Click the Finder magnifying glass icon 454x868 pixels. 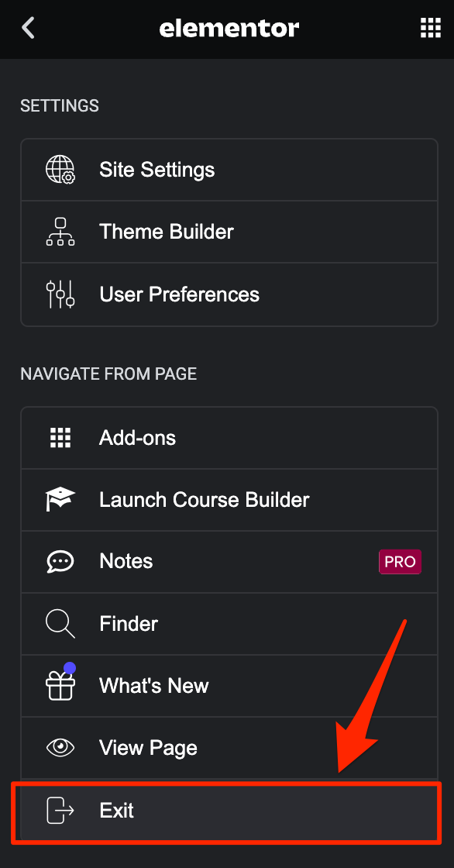pos(60,623)
